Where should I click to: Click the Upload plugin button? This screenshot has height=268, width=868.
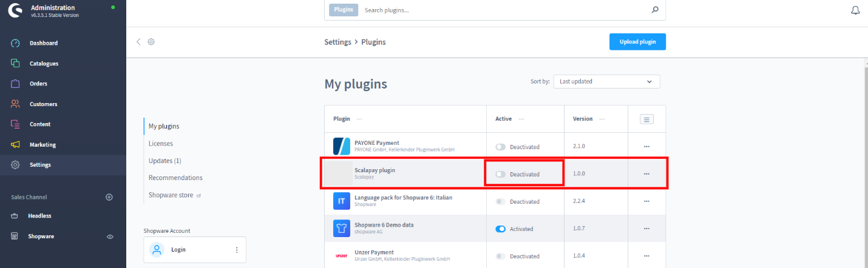(x=637, y=42)
